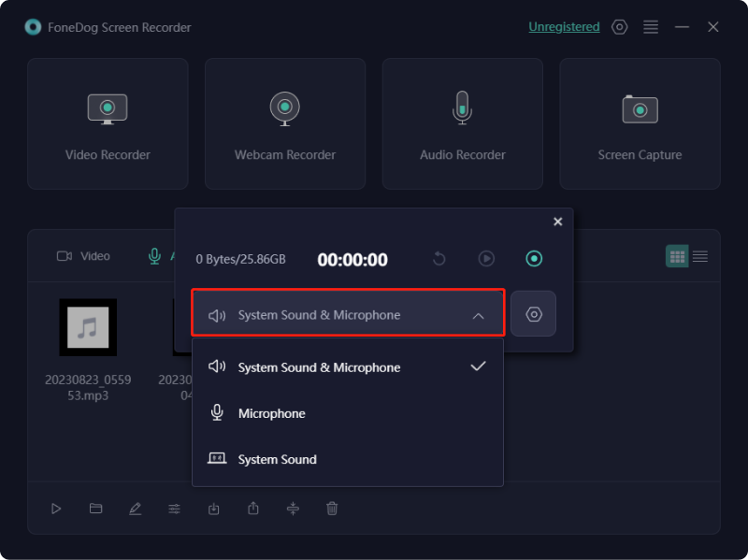Click the edit pencil icon on toolbar
Screen dimensions: 748x560
[136, 509]
